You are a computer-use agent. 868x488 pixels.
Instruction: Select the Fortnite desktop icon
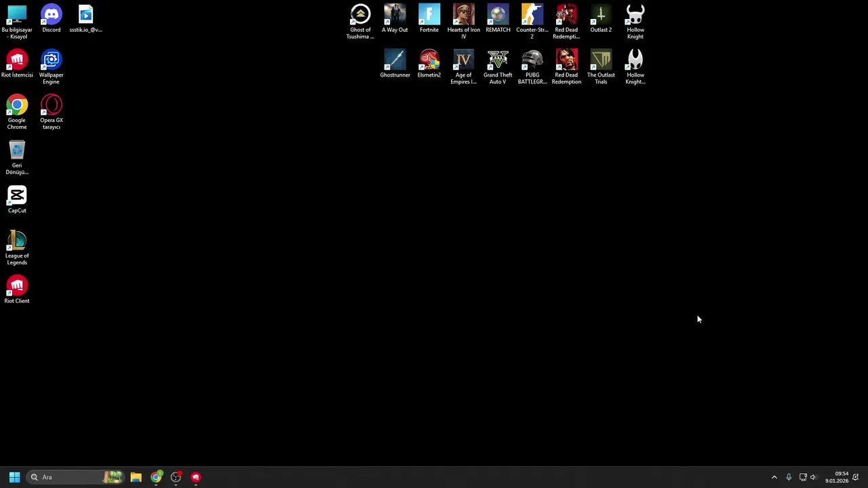(x=429, y=18)
